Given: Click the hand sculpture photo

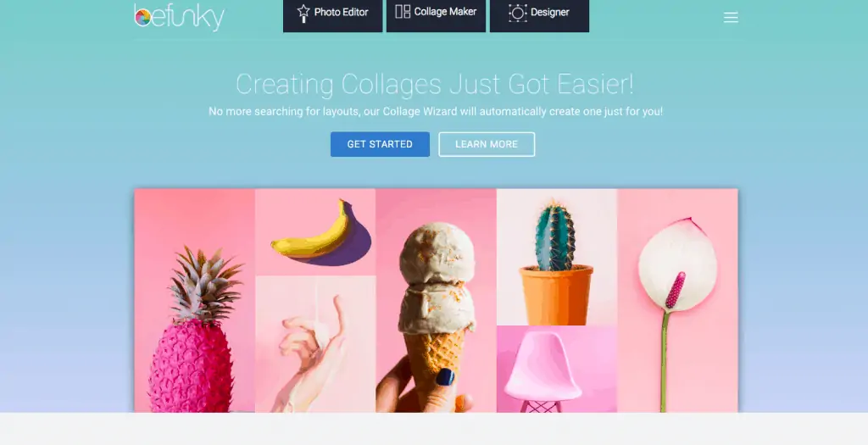Looking at the screenshot, I should click(315, 344).
